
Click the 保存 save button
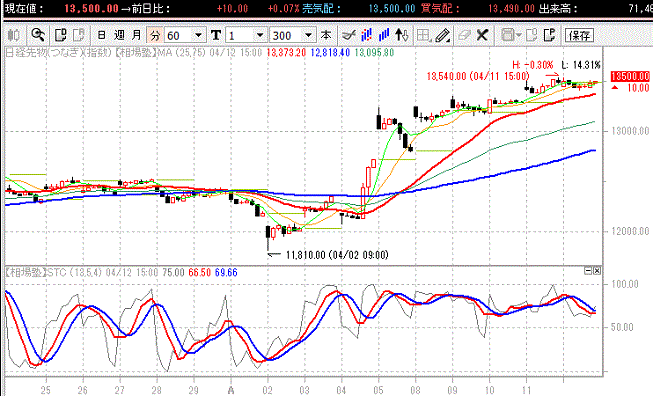coord(579,35)
